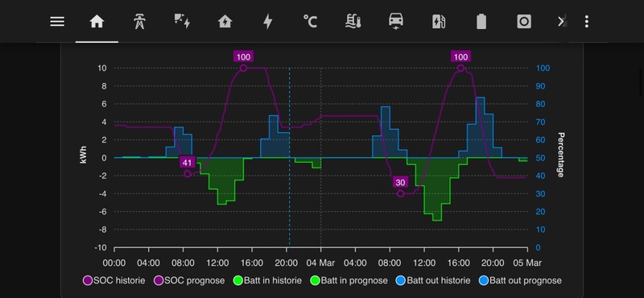644x298 pixels.
Task: Open the washing machine circle tab
Action: tap(524, 22)
